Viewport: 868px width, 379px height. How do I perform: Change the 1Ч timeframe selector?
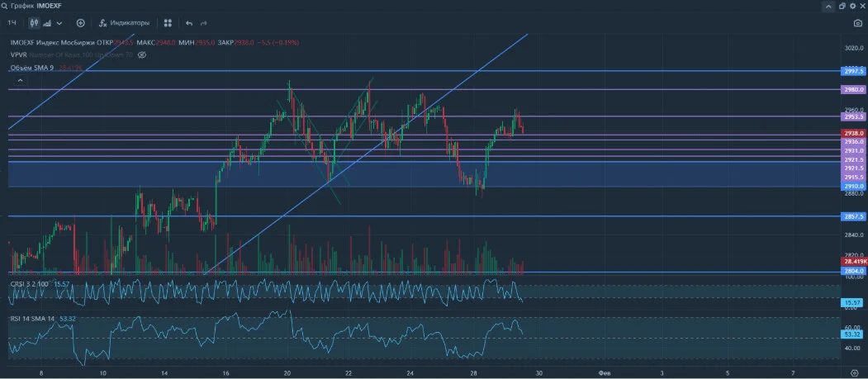point(12,23)
